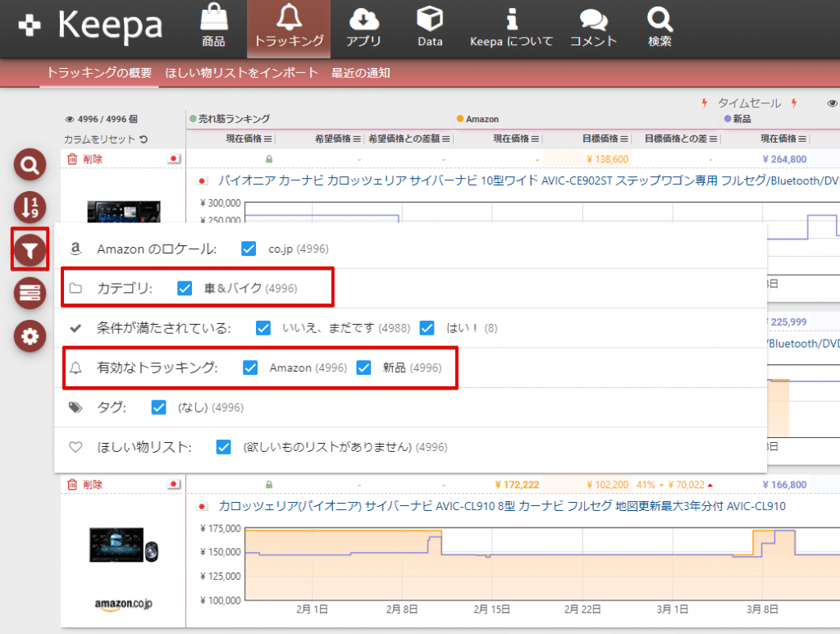The image size is (840, 634).
Task: Toggle the 車&バイク category checkbox
Action: (x=185, y=289)
